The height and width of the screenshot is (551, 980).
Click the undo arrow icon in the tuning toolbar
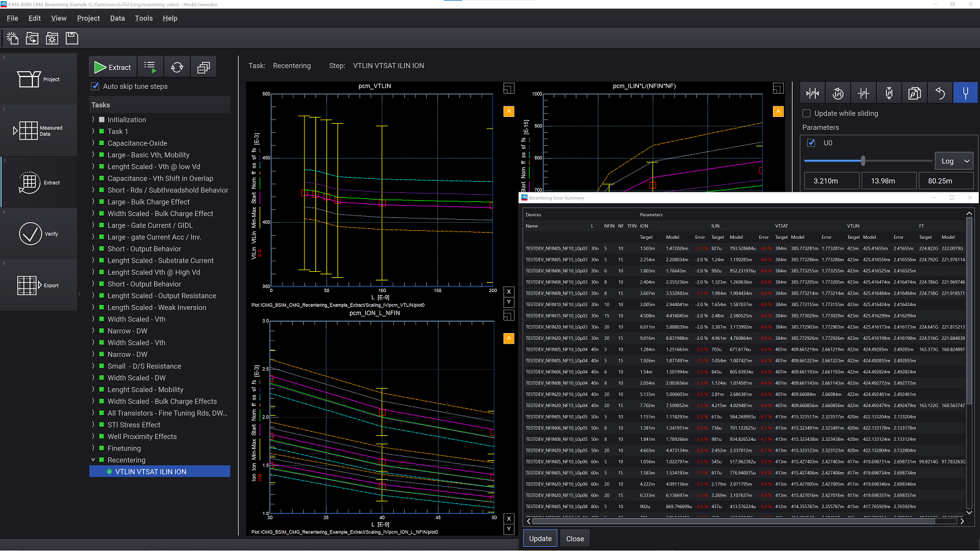(940, 92)
